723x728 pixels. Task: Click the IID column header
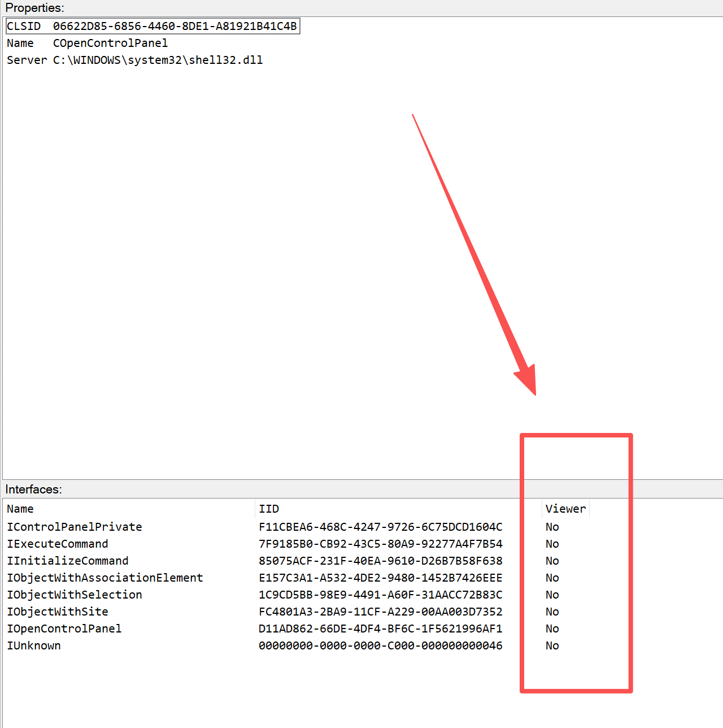[x=269, y=509]
